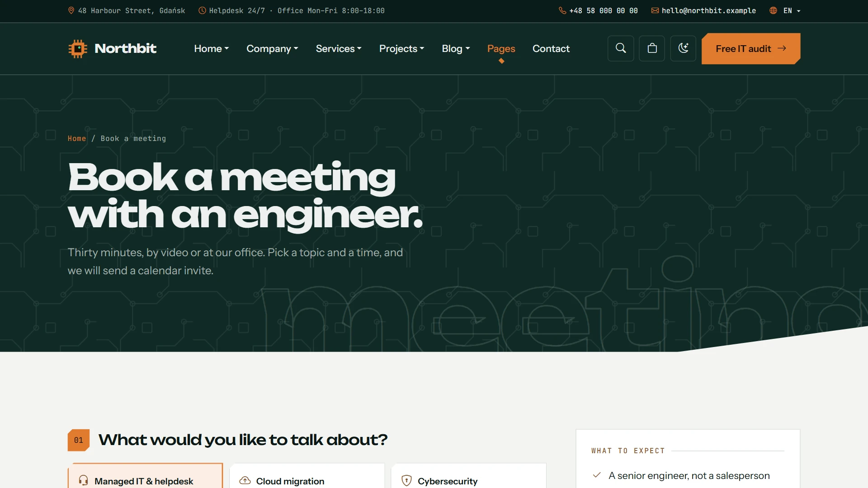Open the shopping bag cart icon
This screenshot has width=868, height=488.
[652, 48]
